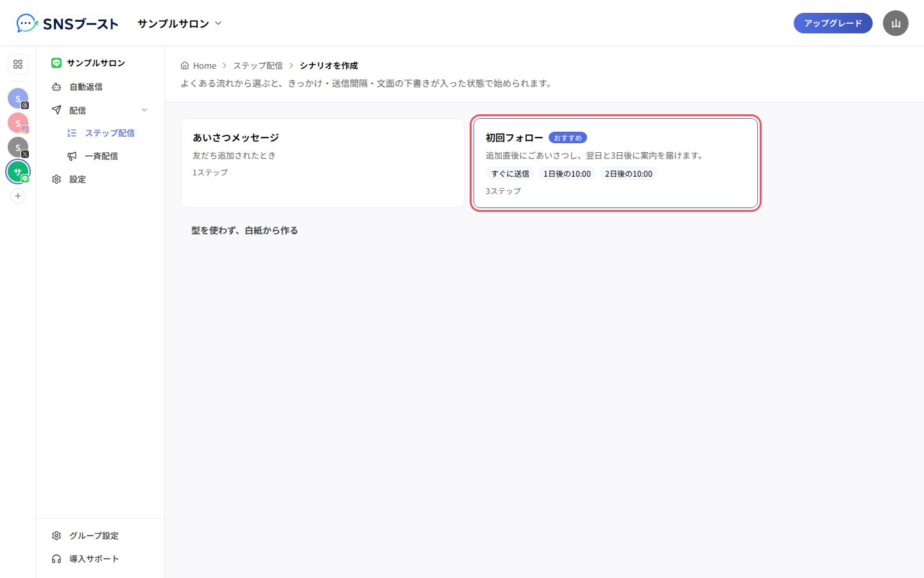This screenshot has height=578, width=924.
Task: Open the サンプルサロン workspace dropdown in the header
Action: pos(180,24)
